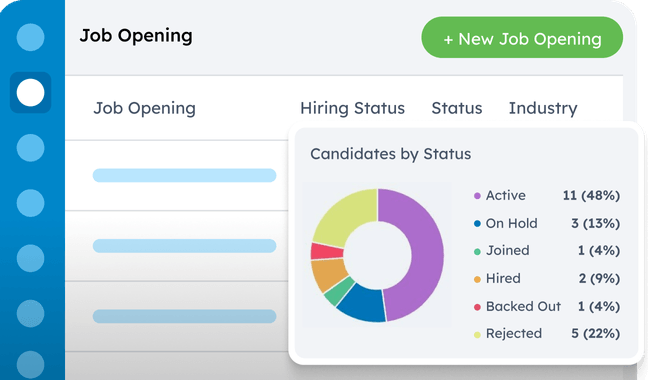Click the + New Job Opening button
648x380 pixels.
tap(522, 37)
